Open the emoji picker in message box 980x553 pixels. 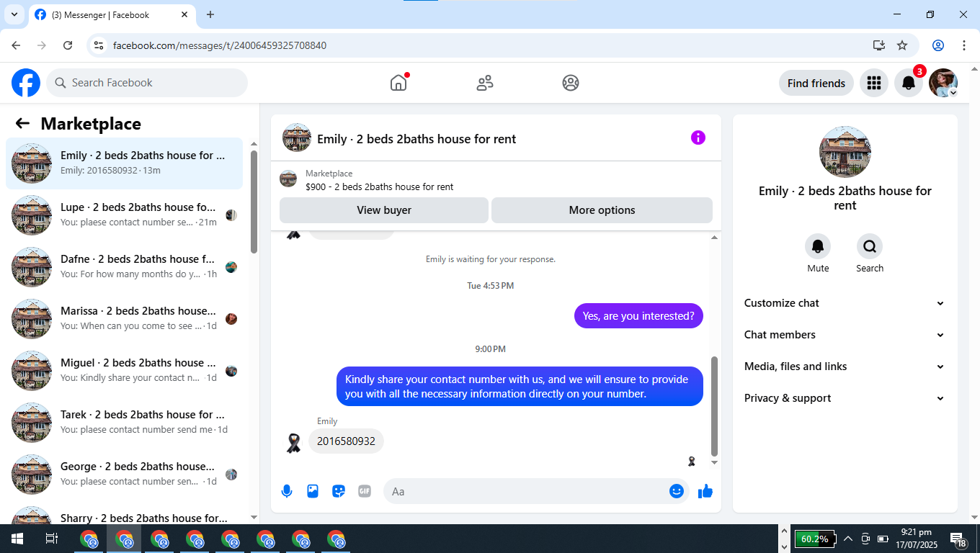(x=677, y=491)
